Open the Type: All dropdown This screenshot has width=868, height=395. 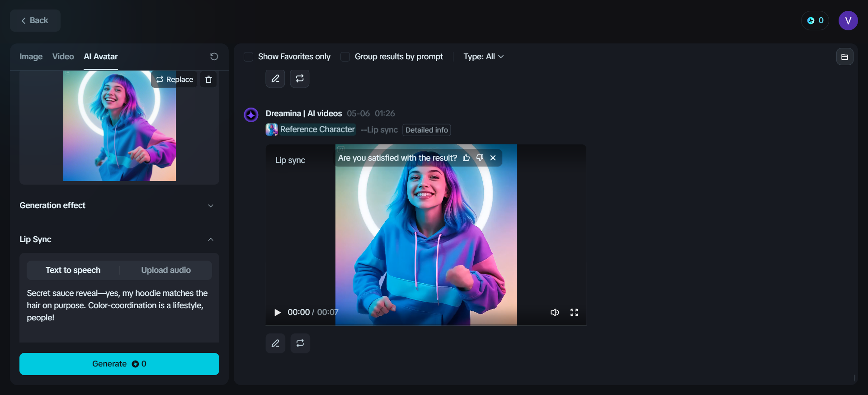[x=483, y=57]
